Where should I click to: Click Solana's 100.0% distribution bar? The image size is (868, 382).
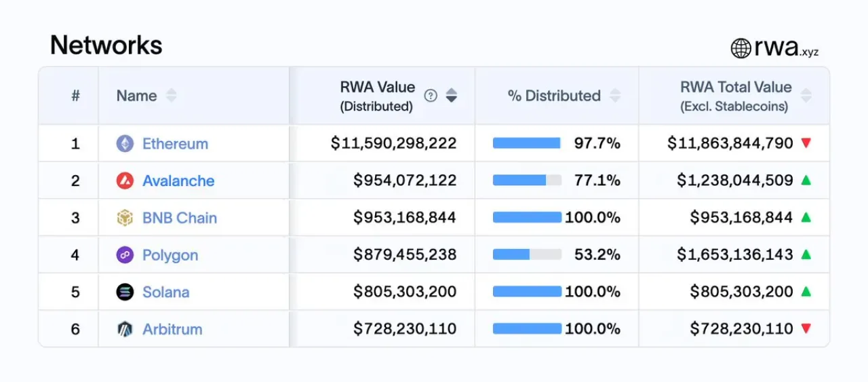click(x=527, y=292)
